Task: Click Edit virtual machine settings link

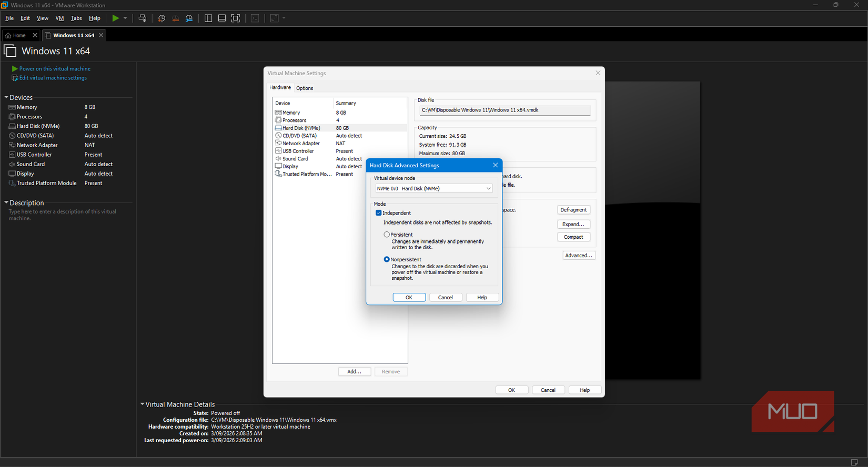Action: 53,78
